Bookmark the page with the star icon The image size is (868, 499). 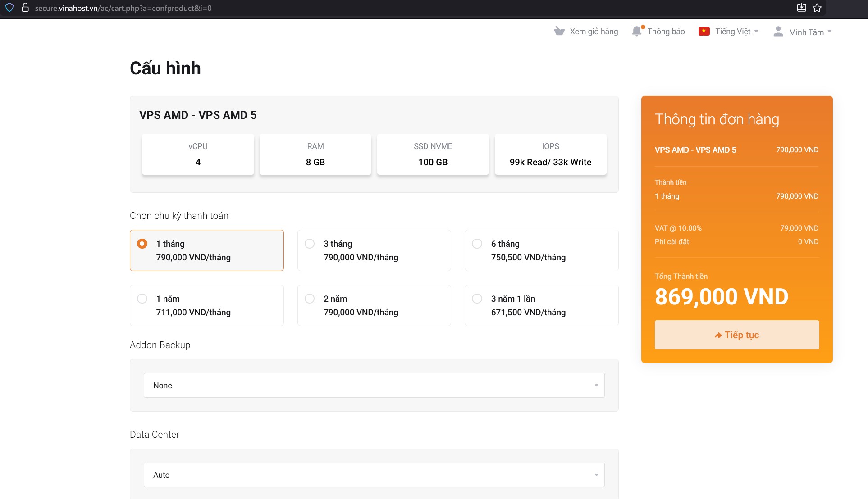click(817, 8)
